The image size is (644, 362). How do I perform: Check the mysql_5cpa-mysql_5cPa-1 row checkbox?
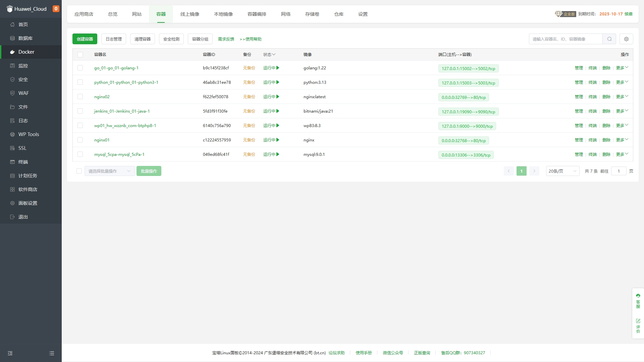click(80, 154)
